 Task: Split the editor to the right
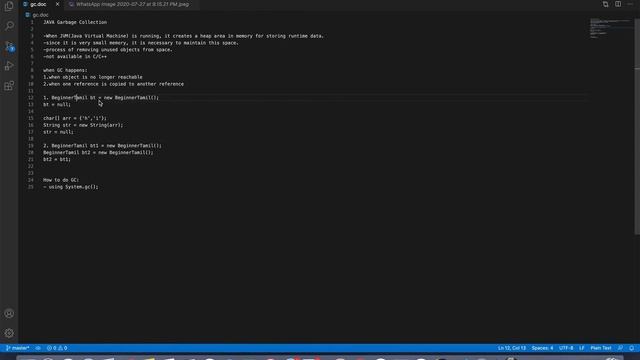[x=618, y=4]
